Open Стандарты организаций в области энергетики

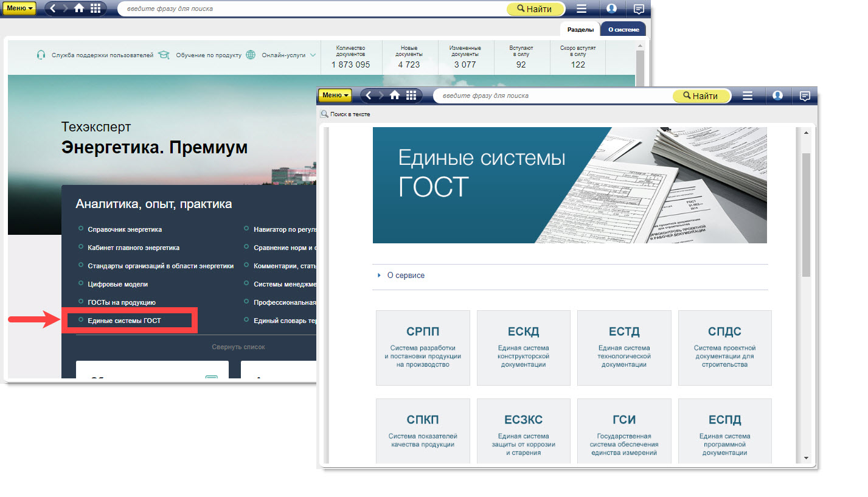[161, 266]
